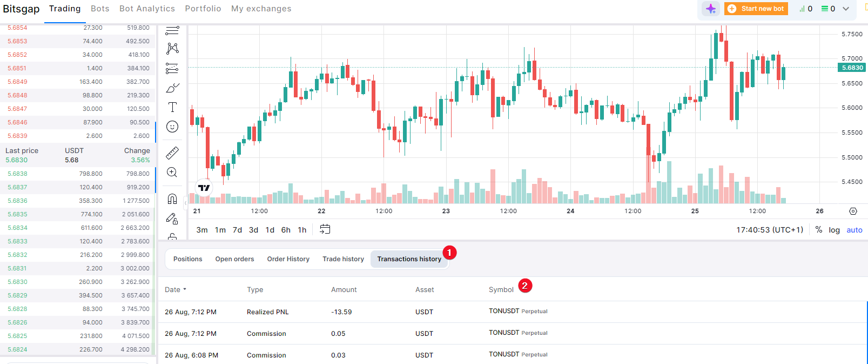Open chart settings hexagon gear icon
868x364 pixels.
click(853, 211)
